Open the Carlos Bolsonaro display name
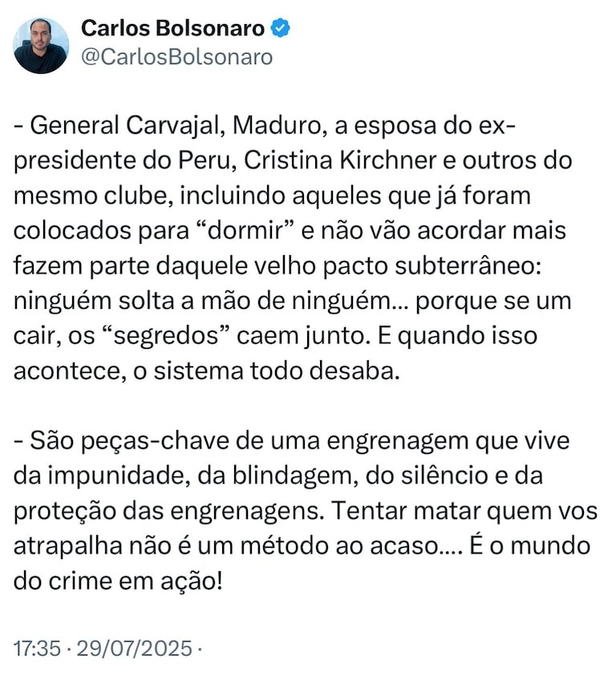Image resolution: width=616 pixels, height=673 pixels. coord(172,28)
